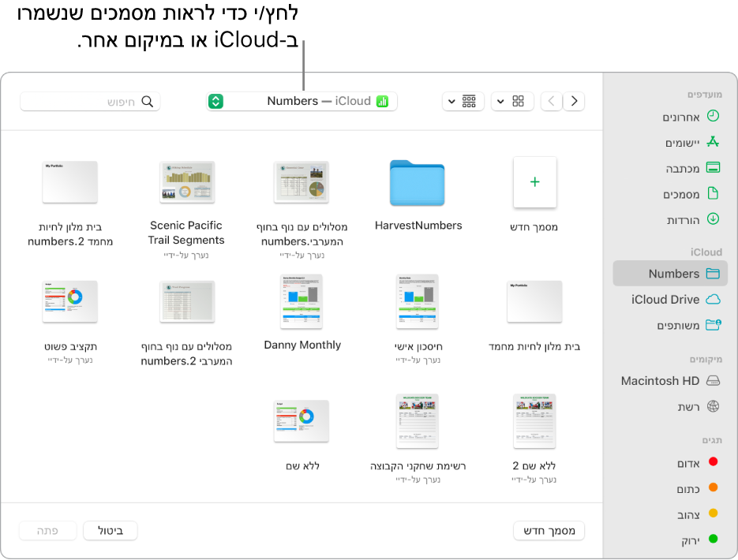The width and height of the screenshot is (738, 560).
Task: Switch to icon grid view
Action: (x=519, y=101)
